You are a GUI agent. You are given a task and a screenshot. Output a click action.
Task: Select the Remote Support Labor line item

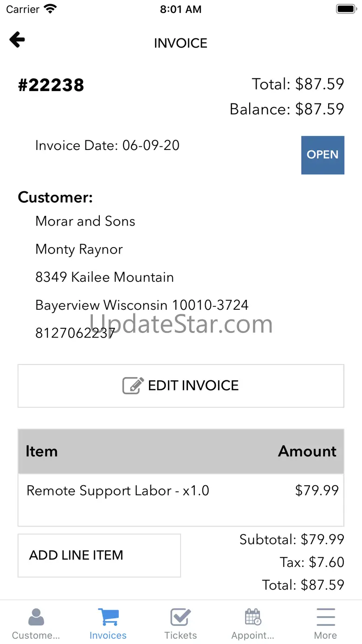click(x=117, y=491)
